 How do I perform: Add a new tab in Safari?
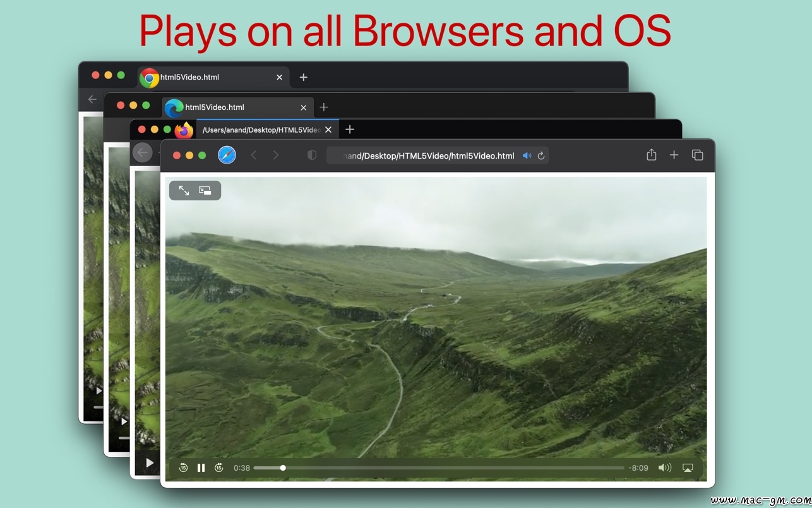pyautogui.click(x=674, y=155)
